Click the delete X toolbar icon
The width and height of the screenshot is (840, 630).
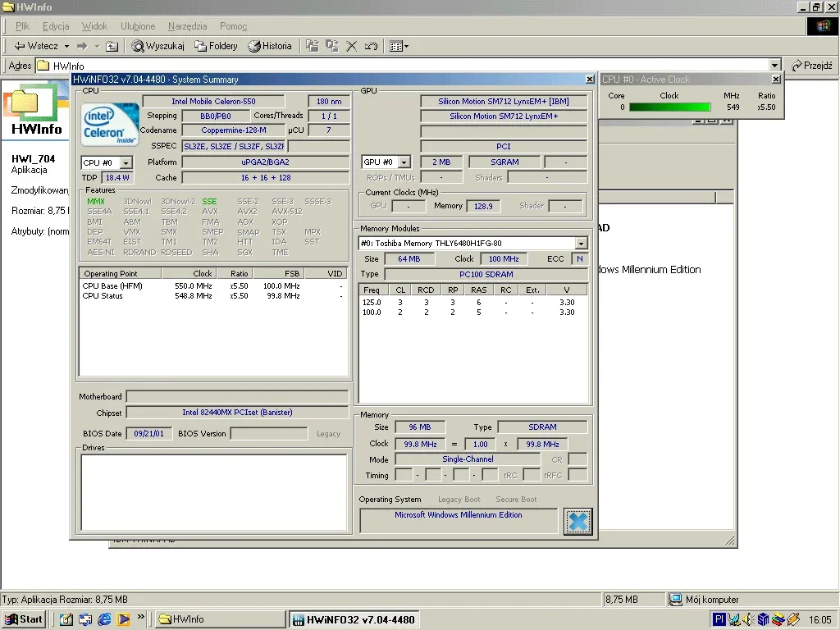(x=351, y=46)
